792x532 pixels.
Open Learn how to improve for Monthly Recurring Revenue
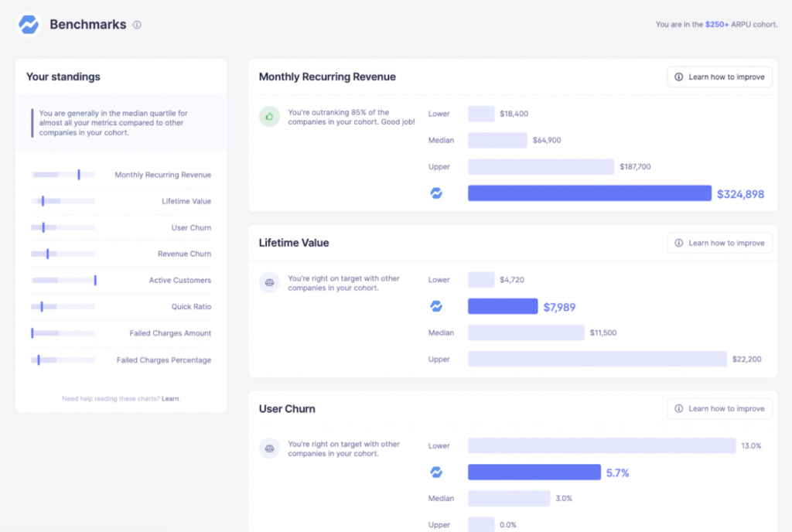coord(719,77)
